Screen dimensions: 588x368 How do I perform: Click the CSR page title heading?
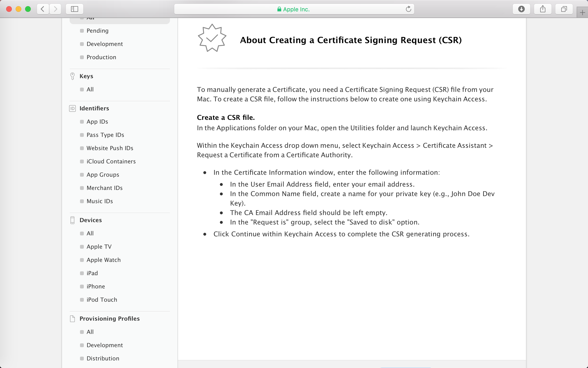coord(351,40)
